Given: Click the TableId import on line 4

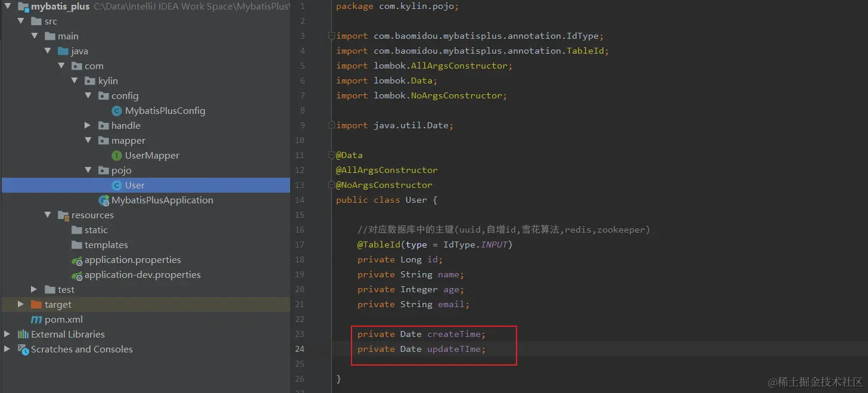Looking at the screenshot, I should point(472,51).
